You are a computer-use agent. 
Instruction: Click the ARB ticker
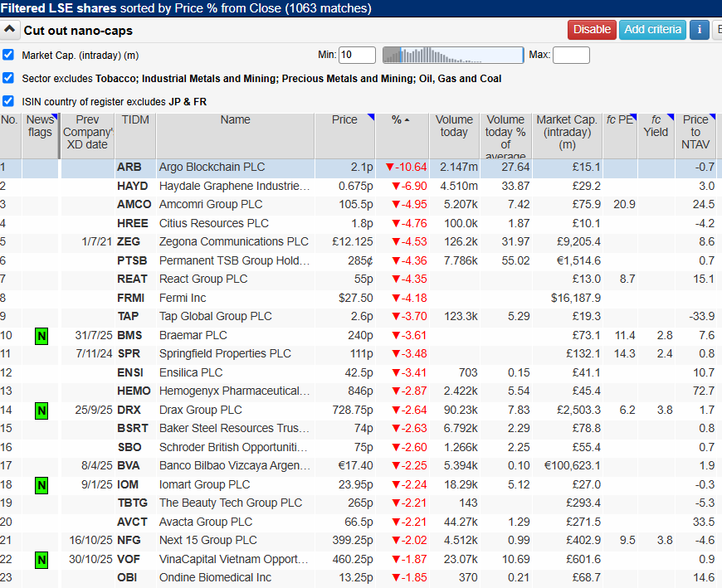[129, 167]
